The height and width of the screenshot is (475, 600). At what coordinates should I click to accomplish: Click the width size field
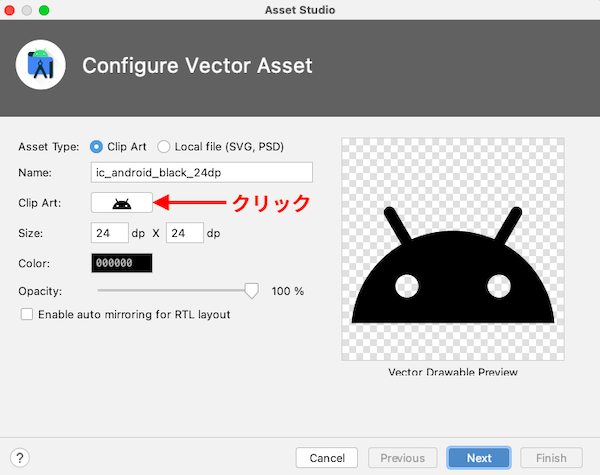[x=109, y=233]
